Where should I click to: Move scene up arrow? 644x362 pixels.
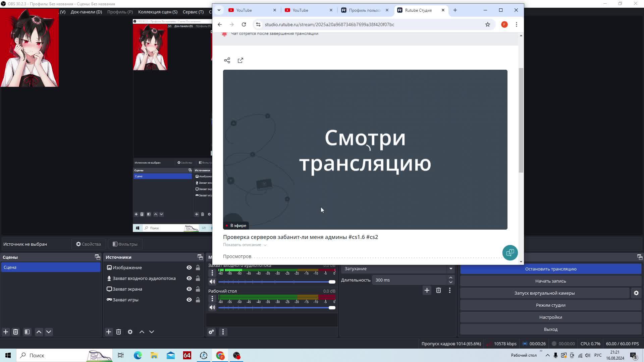[x=39, y=332]
